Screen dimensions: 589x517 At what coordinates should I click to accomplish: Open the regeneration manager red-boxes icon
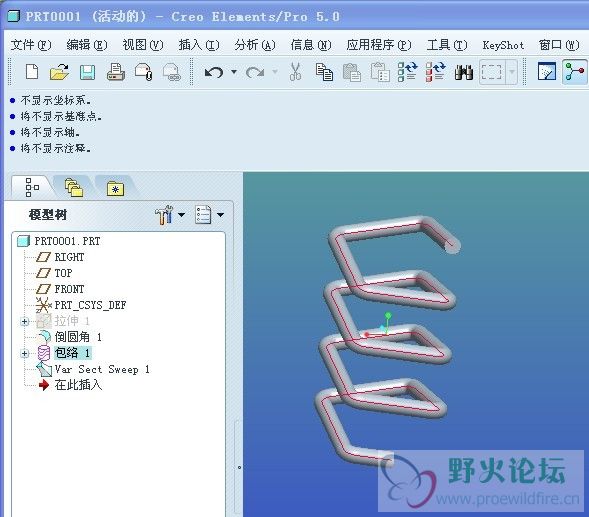tap(436, 71)
